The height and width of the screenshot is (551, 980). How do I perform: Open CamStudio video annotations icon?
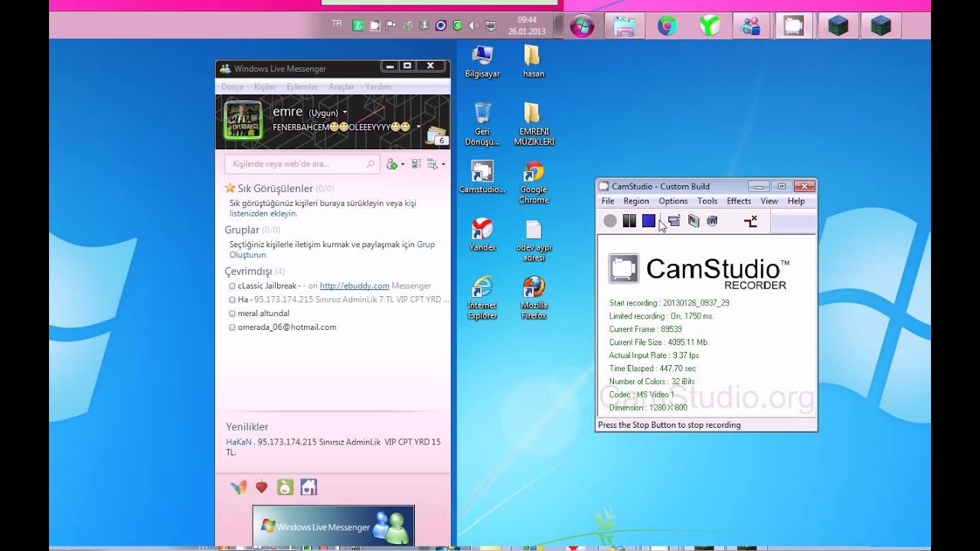(x=693, y=221)
